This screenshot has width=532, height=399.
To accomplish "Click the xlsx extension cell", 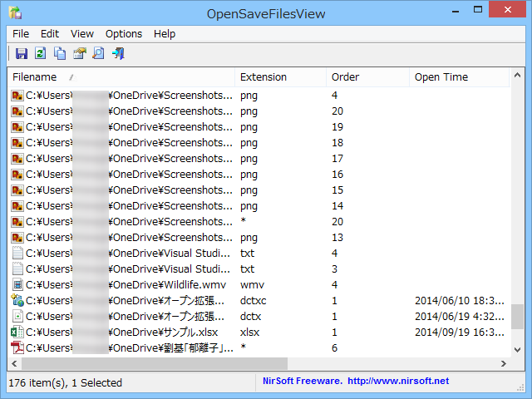I will pos(249,332).
